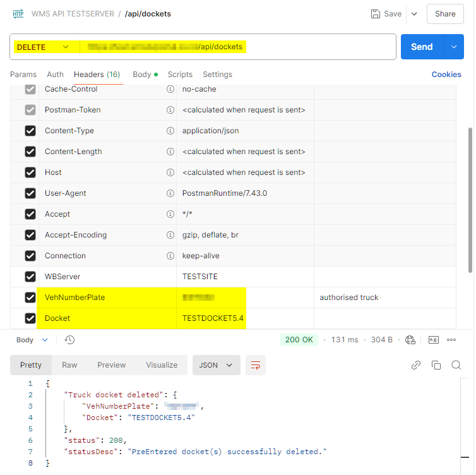Open the request Body tab
The height and width of the screenshot is (475, 476).
(145, 75)
